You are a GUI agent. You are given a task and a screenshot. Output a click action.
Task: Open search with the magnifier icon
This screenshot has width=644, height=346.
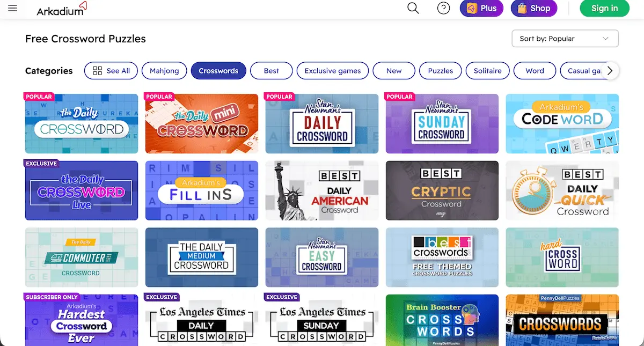(413, 8)
